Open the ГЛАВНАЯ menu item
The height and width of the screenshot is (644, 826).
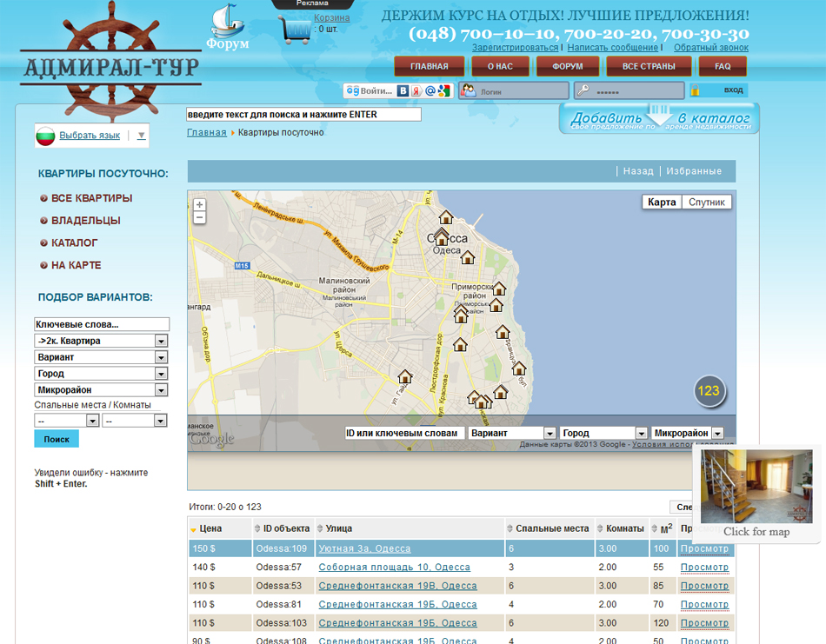point(430,66)
